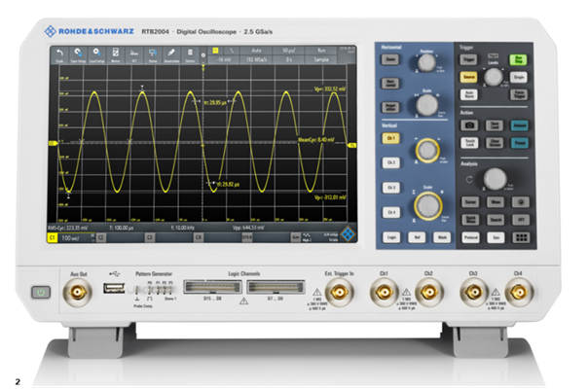Open the Auto trigger mode setting
This screenshot has width=588, height=389.
[x=254, y=48]
